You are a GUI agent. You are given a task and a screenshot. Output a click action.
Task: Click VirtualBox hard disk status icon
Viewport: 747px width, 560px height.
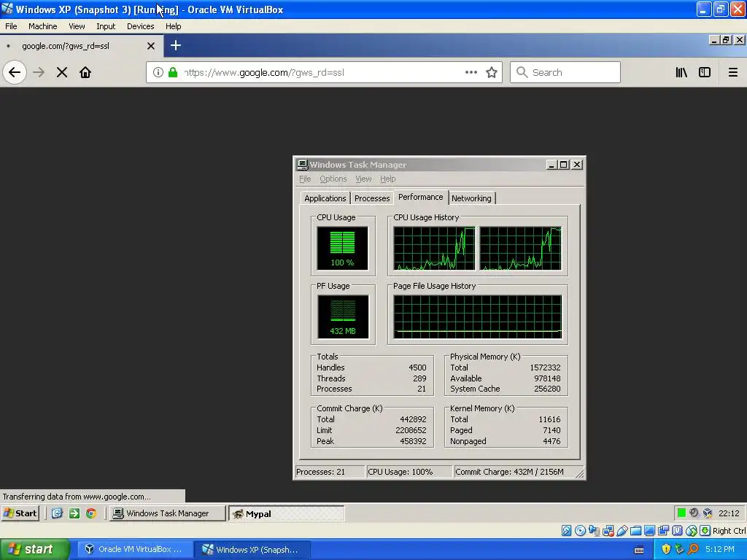tap(566, 531)
